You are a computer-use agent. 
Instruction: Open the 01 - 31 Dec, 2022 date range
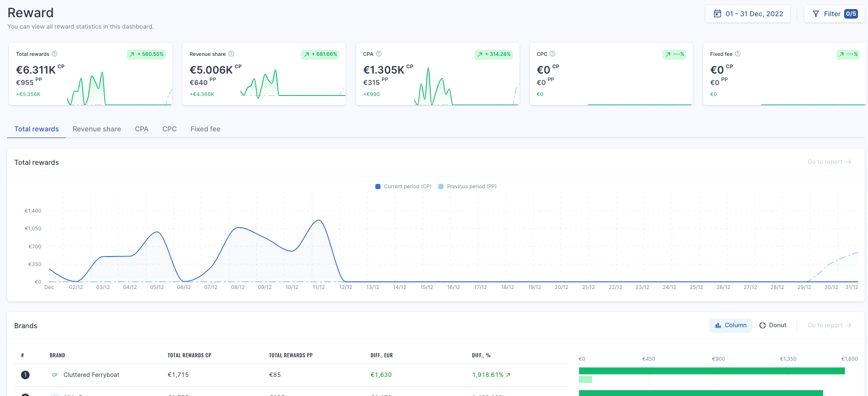click(x=748, y=14)
